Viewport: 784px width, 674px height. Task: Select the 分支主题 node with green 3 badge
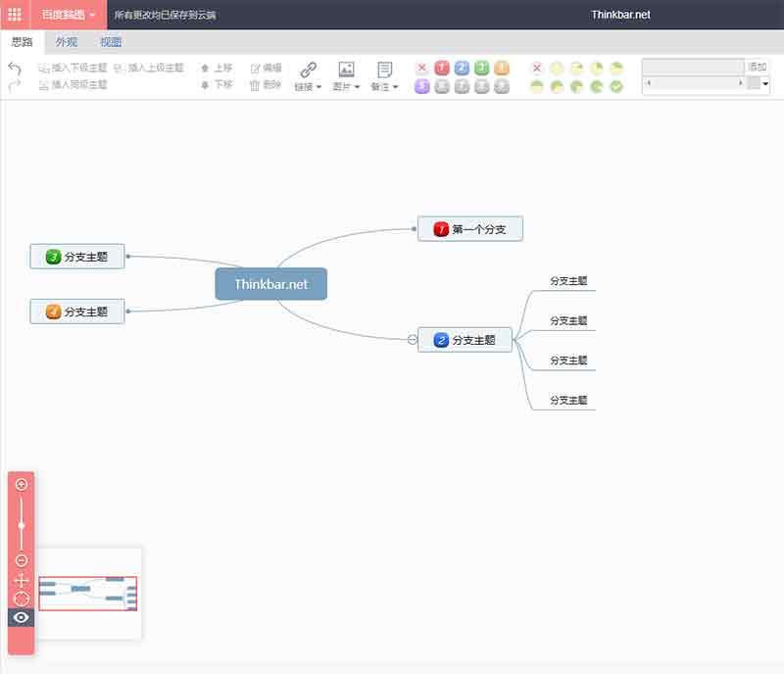(x=77, y=257)
